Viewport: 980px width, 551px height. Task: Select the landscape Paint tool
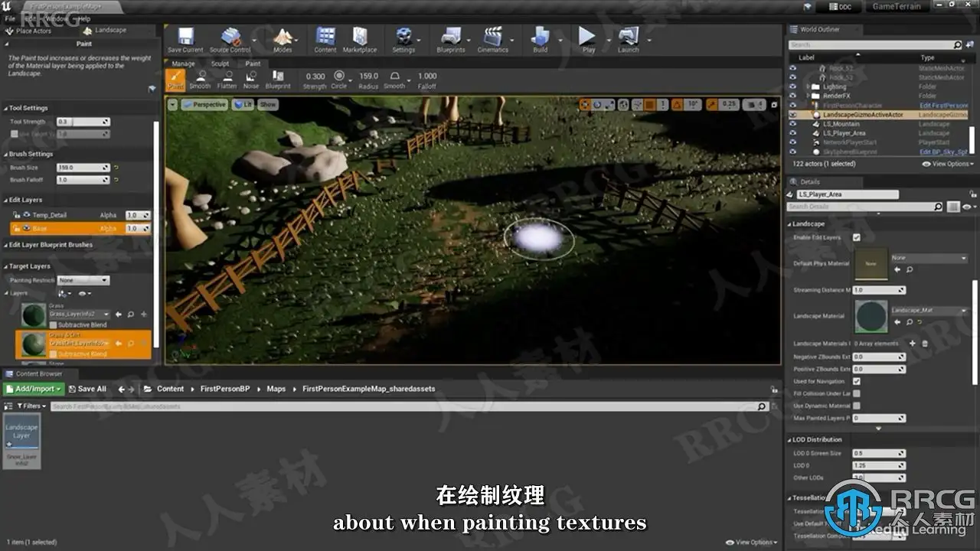(176, 80)
